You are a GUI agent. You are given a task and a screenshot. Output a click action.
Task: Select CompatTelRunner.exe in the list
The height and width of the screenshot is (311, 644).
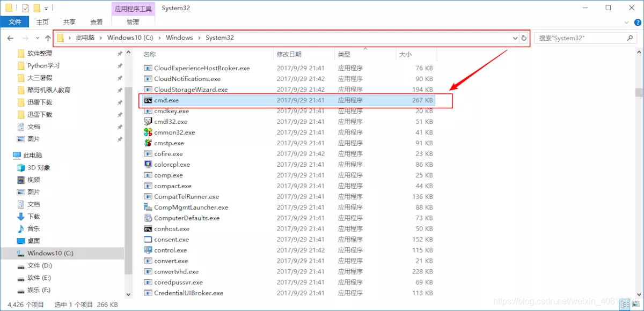186,197
